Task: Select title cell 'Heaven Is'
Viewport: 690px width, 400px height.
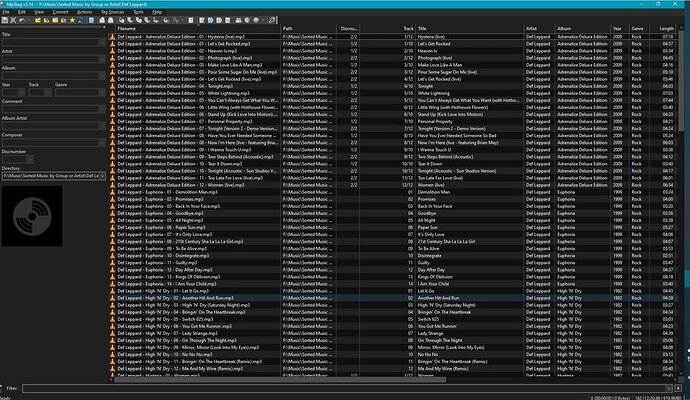Action: pyautogui.click(x=427, y=51)
